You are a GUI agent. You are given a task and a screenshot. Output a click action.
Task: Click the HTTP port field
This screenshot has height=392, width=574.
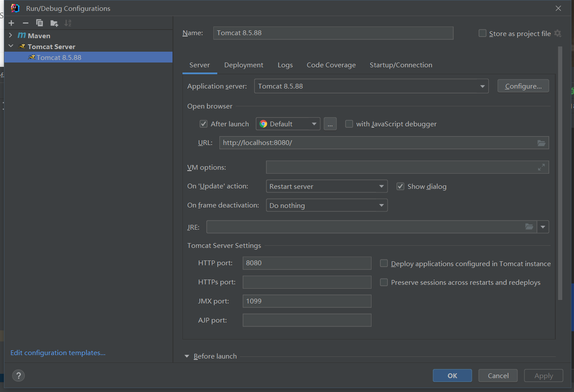click(x=307, y=263)
